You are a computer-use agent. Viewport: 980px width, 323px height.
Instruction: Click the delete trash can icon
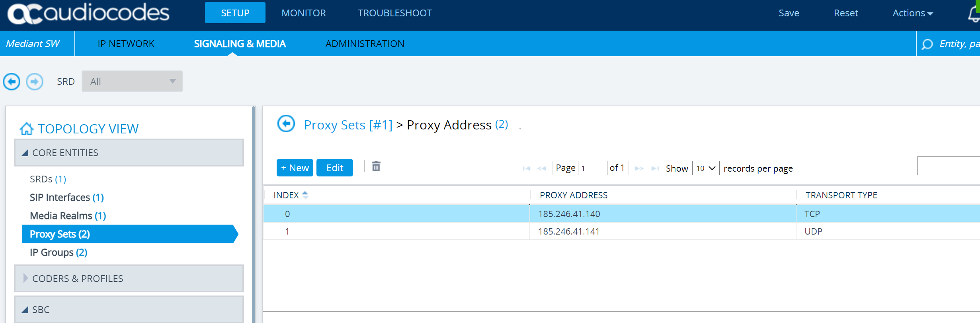pyautogui.click(x=376, y=166)
